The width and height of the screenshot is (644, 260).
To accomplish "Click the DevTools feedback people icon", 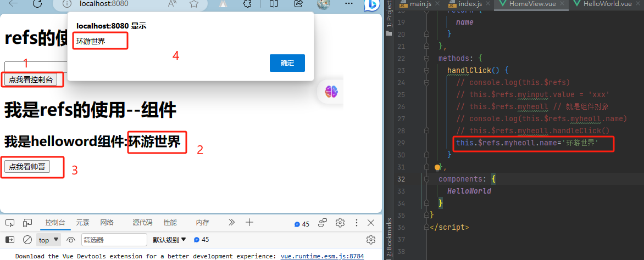I will pyautogui.click(x=323, y=223).
